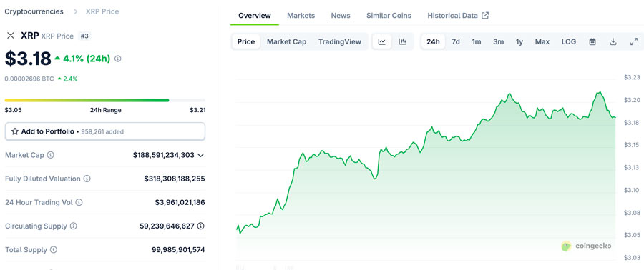Open the Overview tab
Viewport: 644px width, 270px height.
[255, 16]
